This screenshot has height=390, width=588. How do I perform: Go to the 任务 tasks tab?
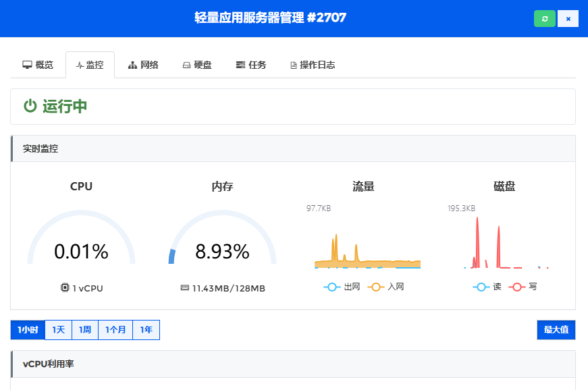click(x=251, y=65)
